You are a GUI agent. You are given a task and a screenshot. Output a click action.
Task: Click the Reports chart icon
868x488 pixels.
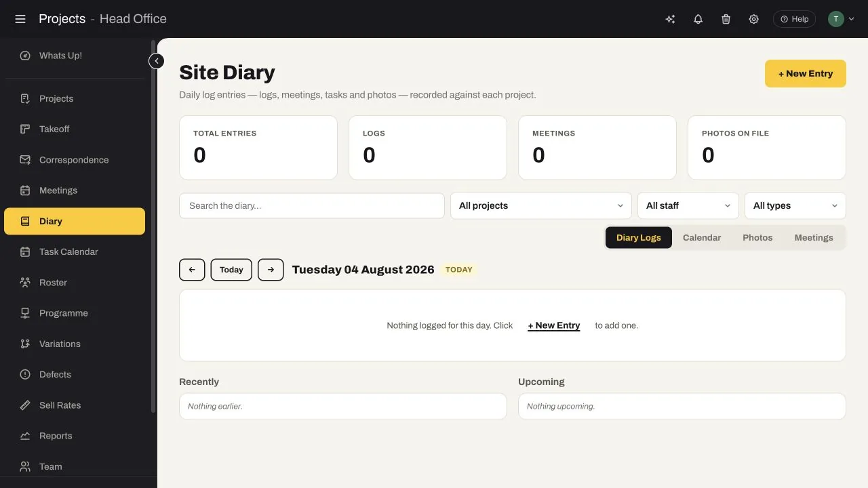point(25,436)
